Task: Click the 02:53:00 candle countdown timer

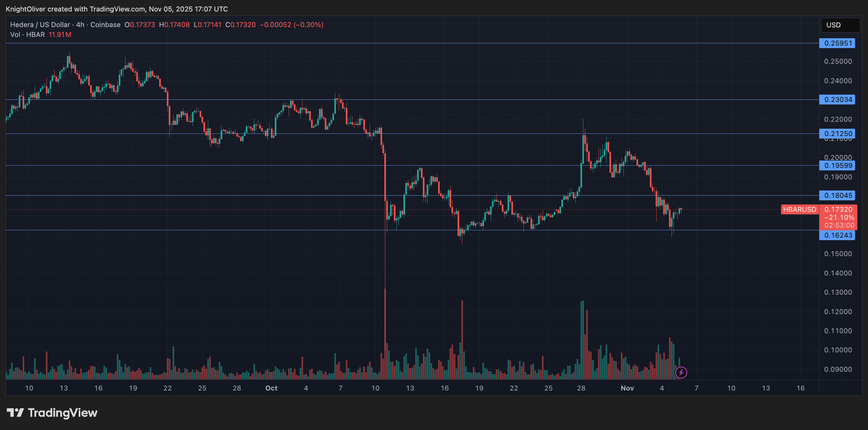Action: [x=839, y=226]
